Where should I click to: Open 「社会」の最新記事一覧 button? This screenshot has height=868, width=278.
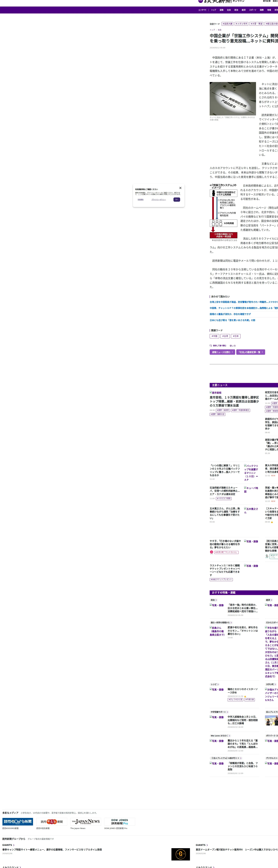coord(250,352)
